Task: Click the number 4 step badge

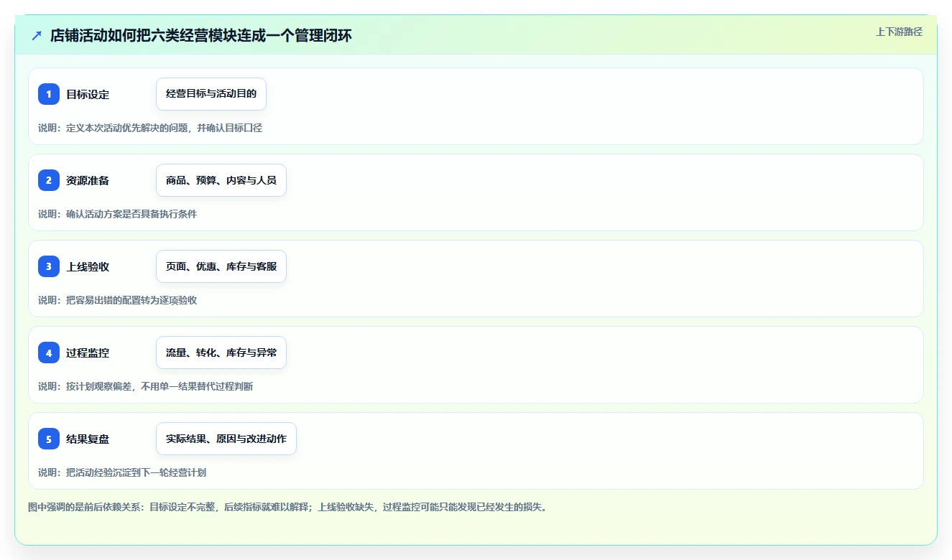Action: 49,353
